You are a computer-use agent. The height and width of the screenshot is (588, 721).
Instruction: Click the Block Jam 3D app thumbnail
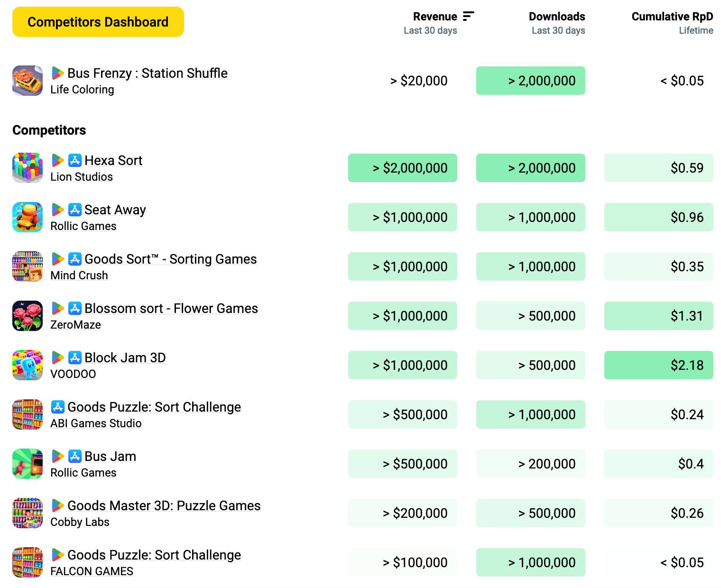click(28, 365)
